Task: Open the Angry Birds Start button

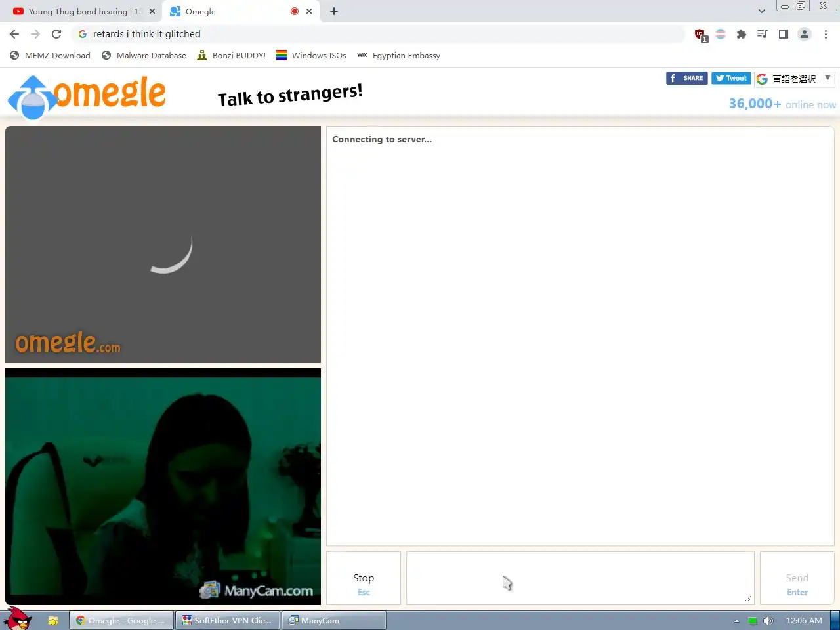Action: [18, 619]
